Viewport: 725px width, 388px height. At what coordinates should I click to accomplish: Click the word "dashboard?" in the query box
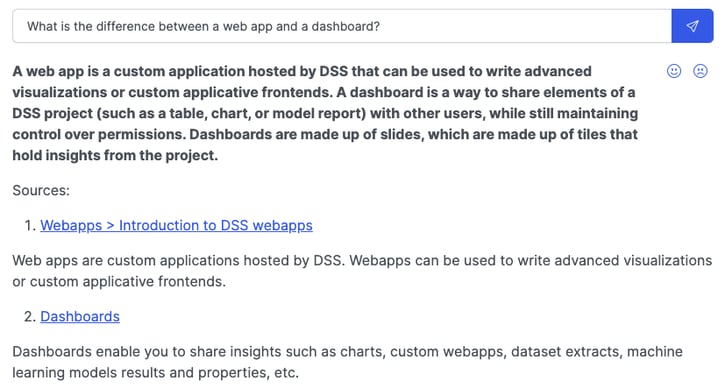pyautogui.click(x=345, y=26)
